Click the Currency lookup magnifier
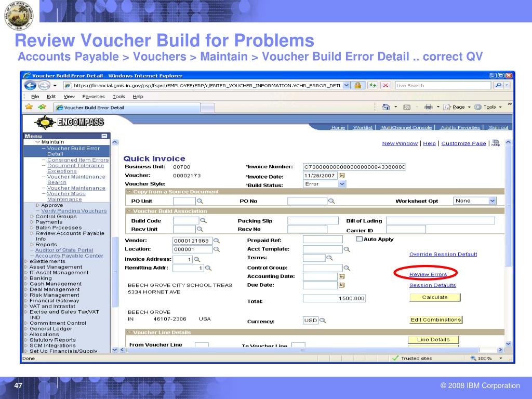The image size is (532, 399). (x=323, y=320)
